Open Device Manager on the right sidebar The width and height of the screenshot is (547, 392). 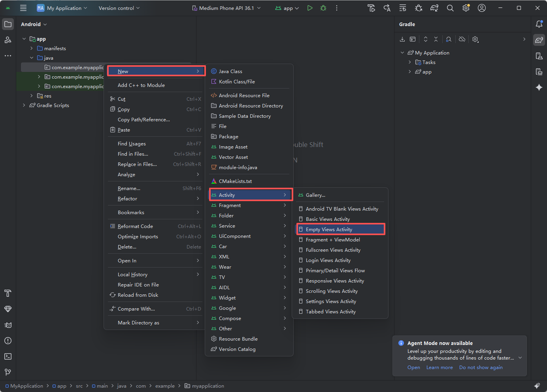pyautogui.click(x=539, y=56)
